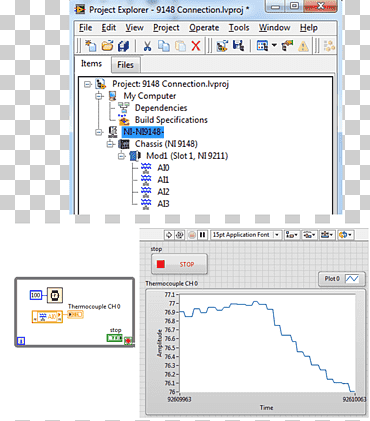Viewport: 370px width, 421px height.
Task: Click the Find Project Items toolbar icon
Action: pos(329,46)
